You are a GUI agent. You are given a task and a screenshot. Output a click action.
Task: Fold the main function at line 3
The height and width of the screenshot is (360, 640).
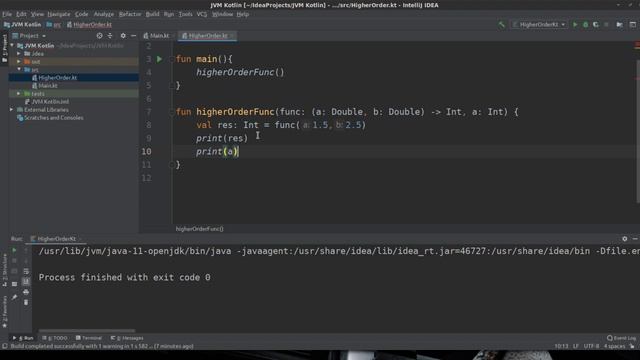(x=172, y=59)
